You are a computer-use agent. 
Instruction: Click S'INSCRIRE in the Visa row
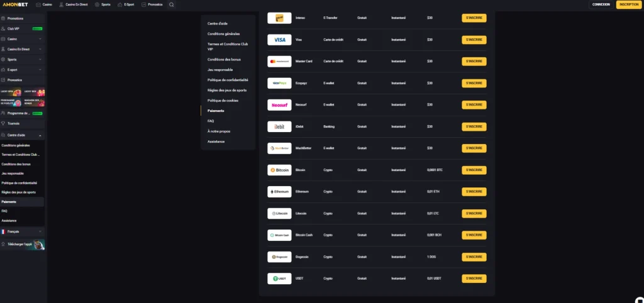tap(474, 40)
